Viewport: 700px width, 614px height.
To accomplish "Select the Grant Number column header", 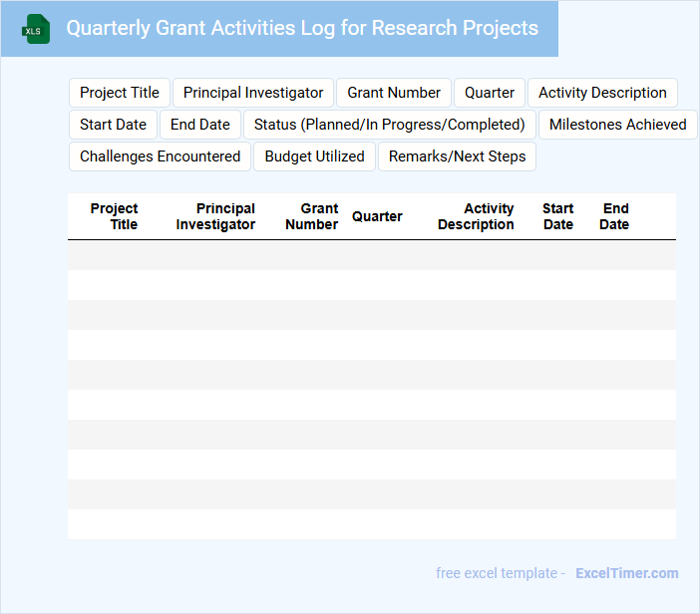I will (x=312, y=216).
